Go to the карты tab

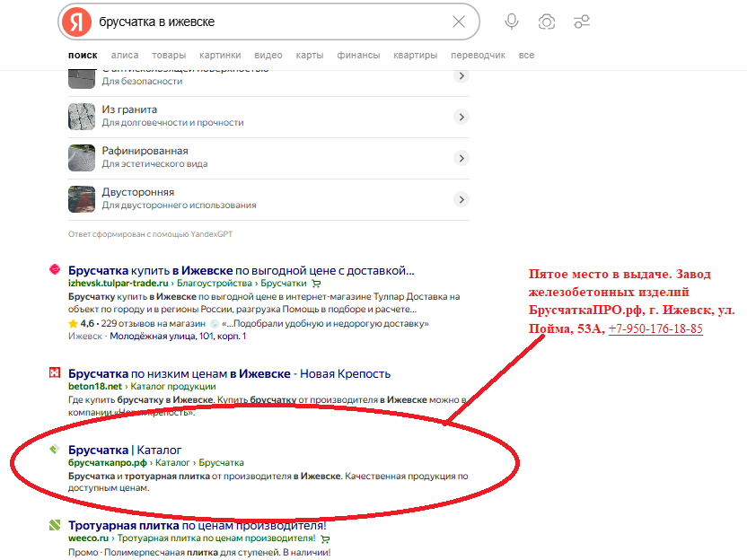coord(310,56)
